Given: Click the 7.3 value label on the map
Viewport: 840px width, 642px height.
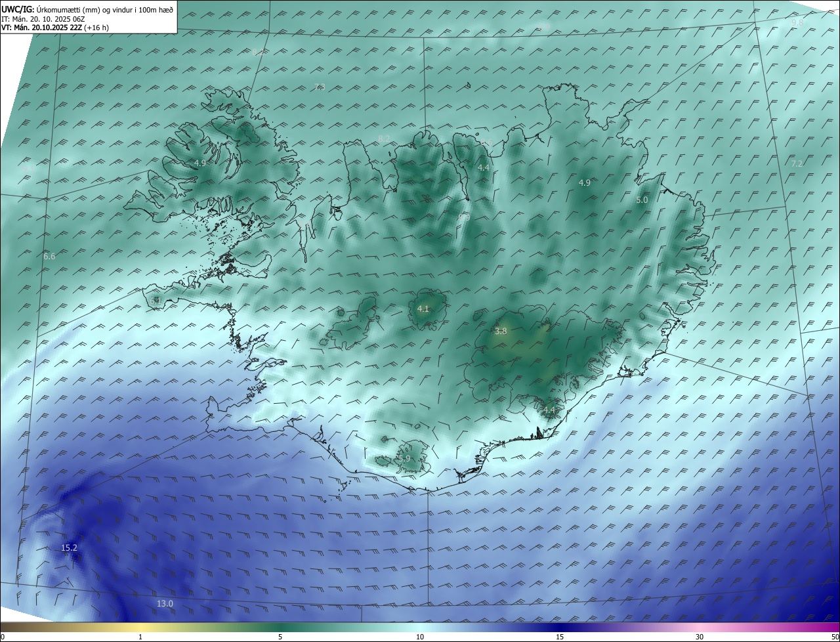Looking at the screenshot, I should tap(320, 87).
